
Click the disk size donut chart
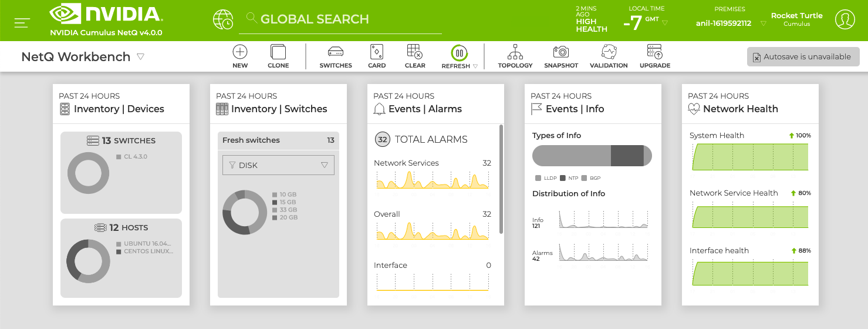click(x=245, y=212)
